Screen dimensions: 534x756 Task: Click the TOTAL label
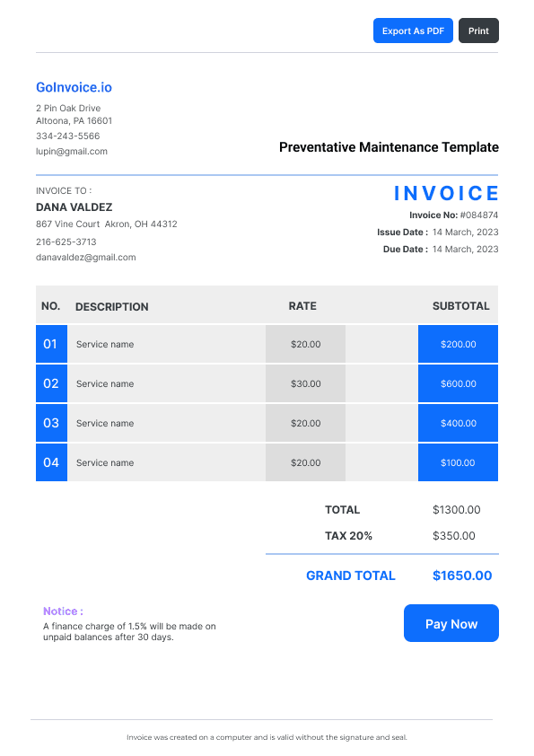pyautogui.click(x=342, y=510)
